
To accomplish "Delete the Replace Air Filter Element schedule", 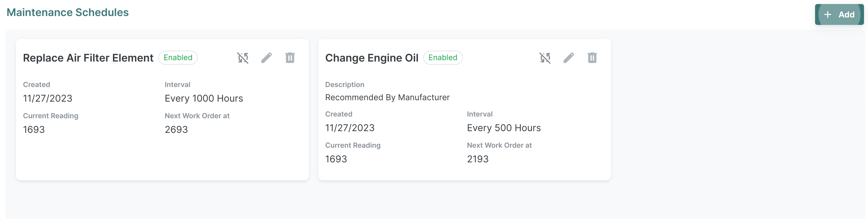I will point(290,58).
